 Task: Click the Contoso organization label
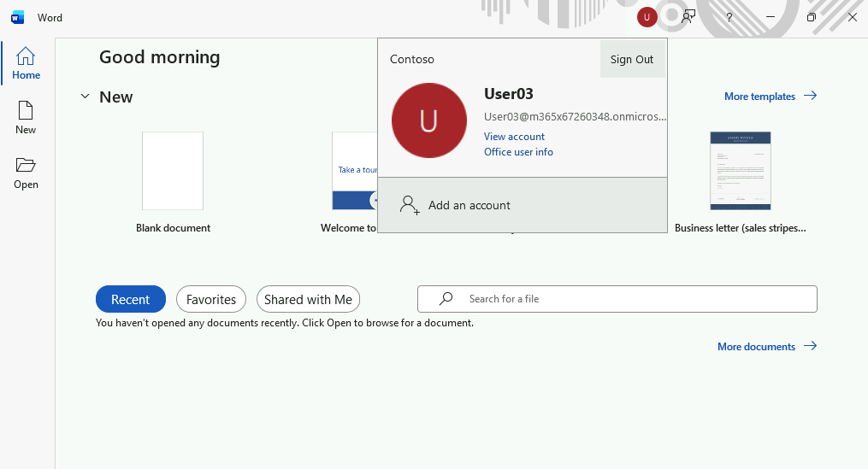(x=412, y=59)
